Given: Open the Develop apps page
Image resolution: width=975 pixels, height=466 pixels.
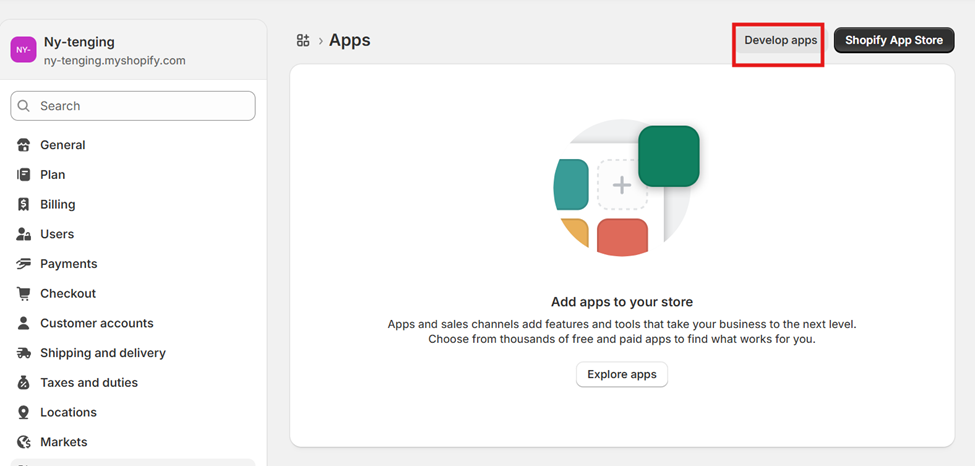Looking at the screenshot, I should pos(780,41).
